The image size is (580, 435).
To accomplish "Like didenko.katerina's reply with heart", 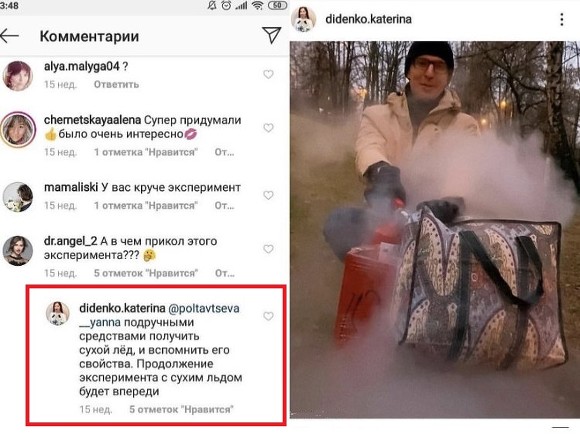I will click(x=268, y=316).
